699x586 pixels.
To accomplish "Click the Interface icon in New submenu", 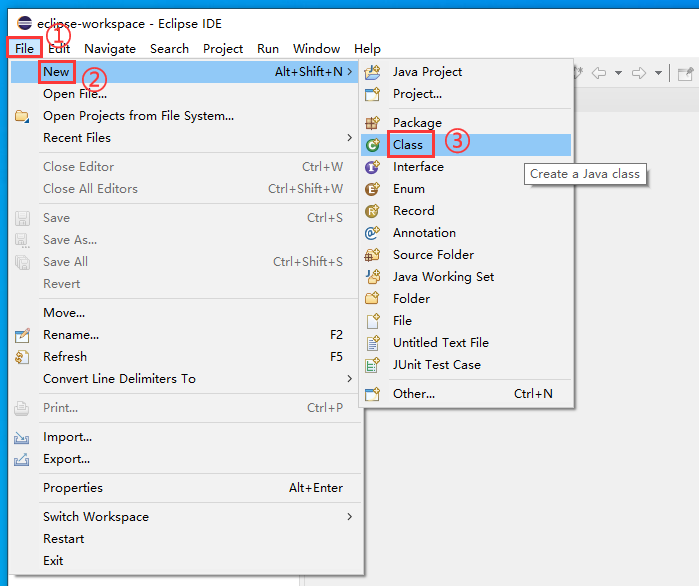I will (x=373, y=167).
